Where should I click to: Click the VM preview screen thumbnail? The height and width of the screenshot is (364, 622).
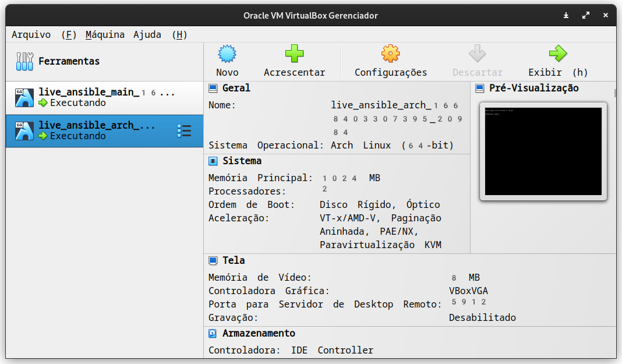pos(543,151)
